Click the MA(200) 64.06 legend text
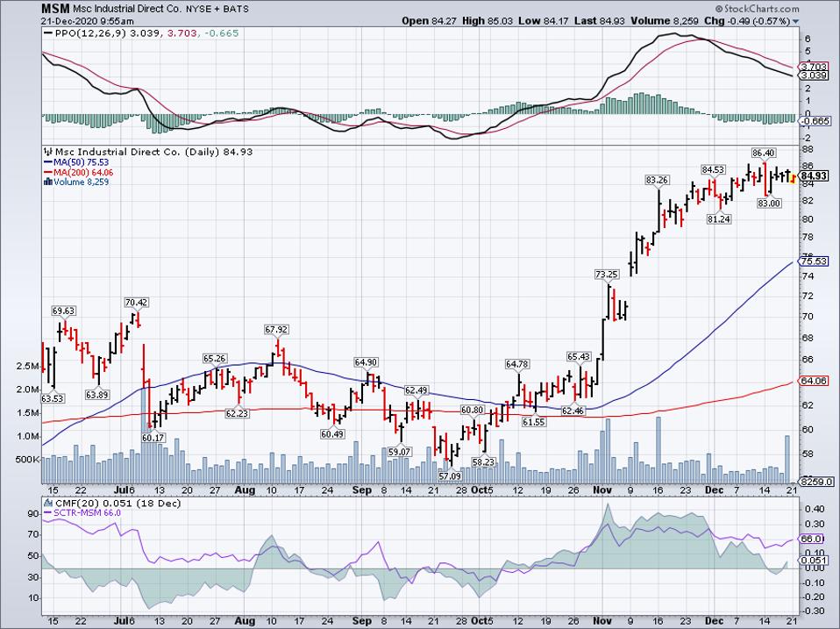The image size is (840, 629). pos(83,173)
